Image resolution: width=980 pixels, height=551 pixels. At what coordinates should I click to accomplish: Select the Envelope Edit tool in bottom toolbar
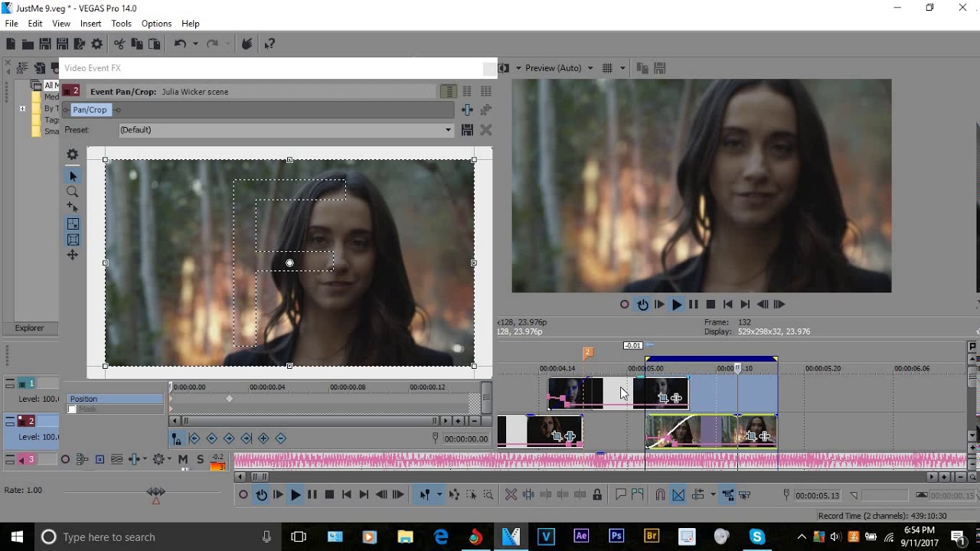point(454,495)
